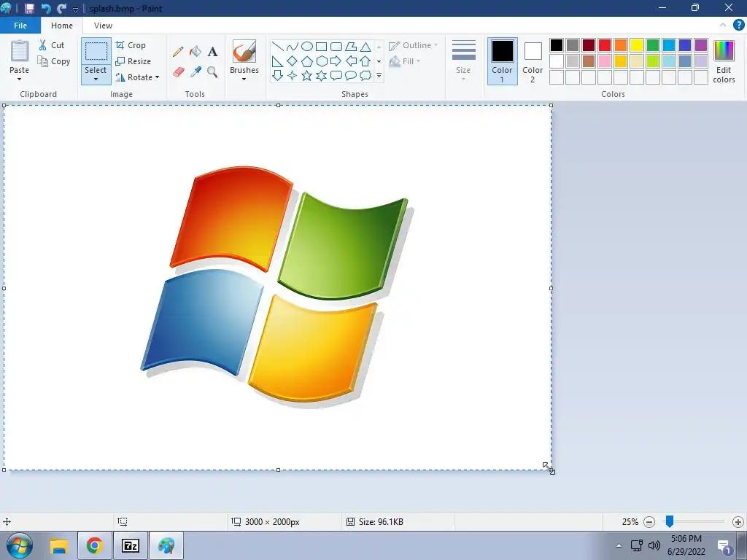The height and width of the screenshot is (560, 747).
Task: Pick the Right triangle shape
Action: pyautogui.click(x=278, y=61)
